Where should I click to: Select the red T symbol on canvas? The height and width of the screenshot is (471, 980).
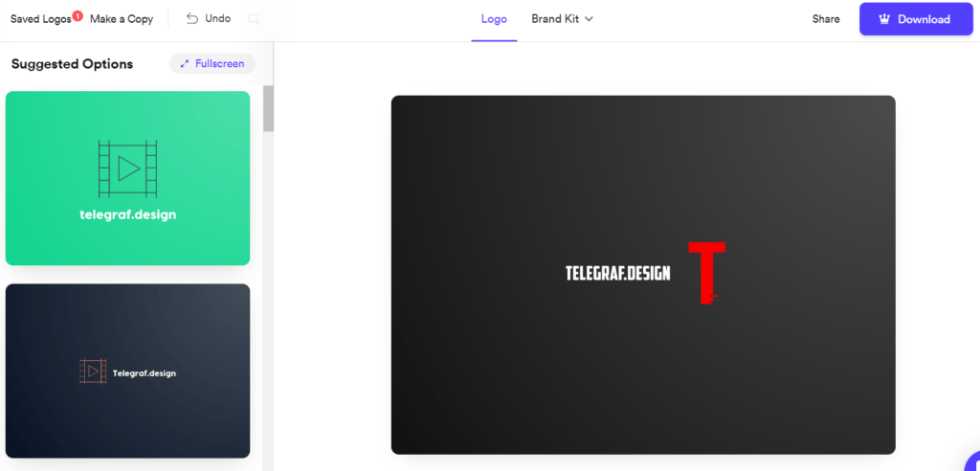pyautogui.click(x=706, y=273)
